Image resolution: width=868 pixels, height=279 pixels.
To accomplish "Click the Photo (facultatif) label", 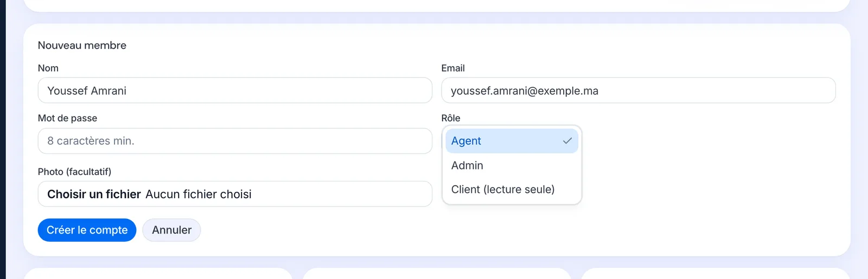I will 74,172.
